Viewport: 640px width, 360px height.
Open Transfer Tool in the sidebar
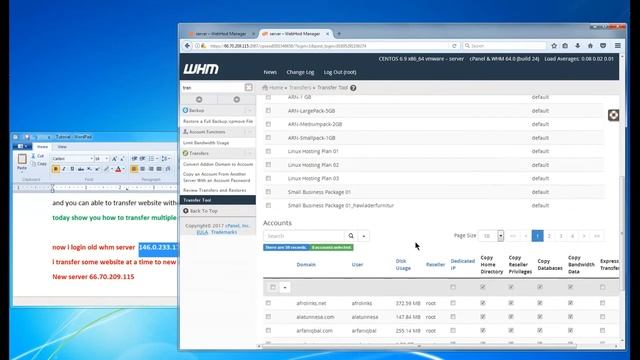(x=218, y=200)
